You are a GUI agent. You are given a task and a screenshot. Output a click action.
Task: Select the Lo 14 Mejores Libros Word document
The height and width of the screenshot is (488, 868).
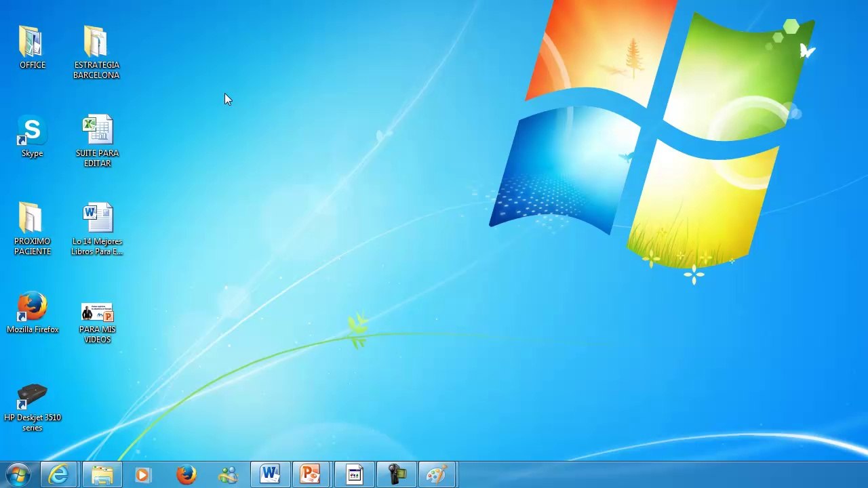(97, 229)
